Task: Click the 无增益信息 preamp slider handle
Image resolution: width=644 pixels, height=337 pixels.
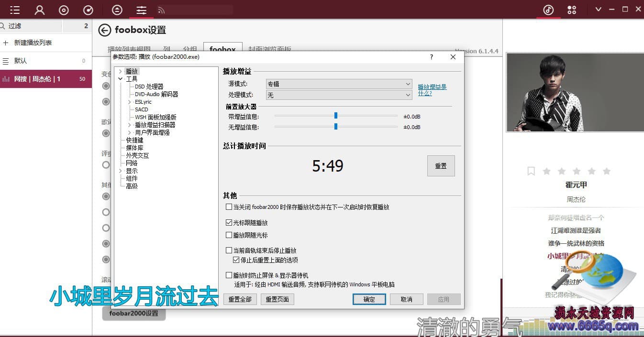Action: pos(336,126)
